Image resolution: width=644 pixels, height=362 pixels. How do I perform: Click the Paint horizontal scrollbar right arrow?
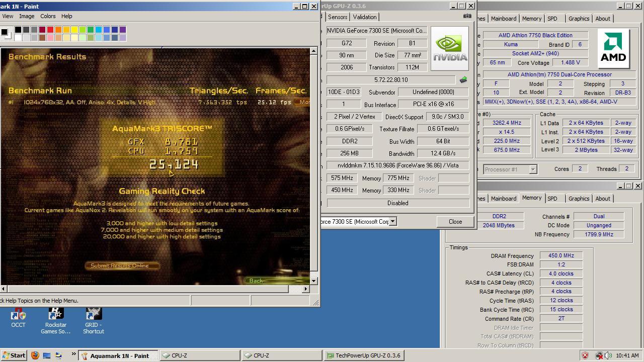tap(305, 289)
